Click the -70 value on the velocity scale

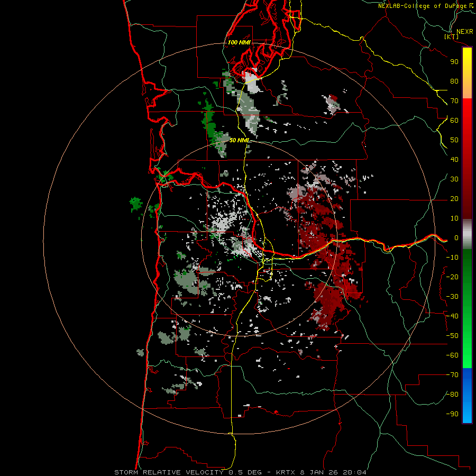coord(452,375)
